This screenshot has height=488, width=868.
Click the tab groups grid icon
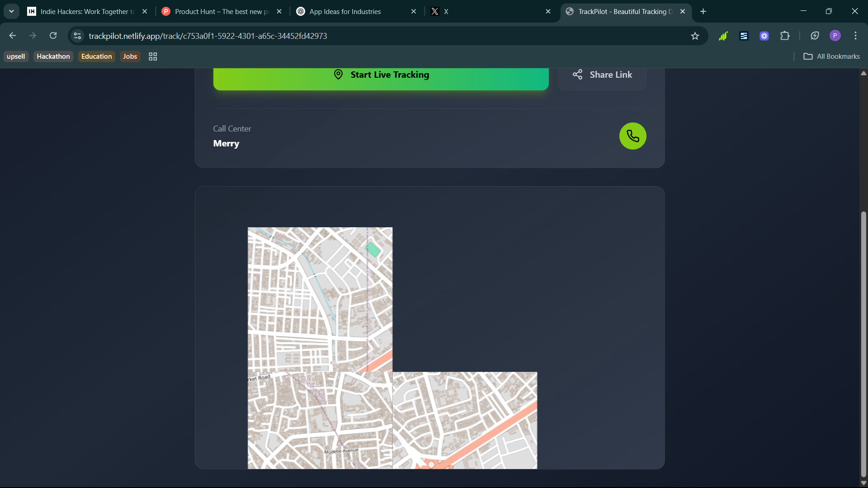click(x=153, y=56)
